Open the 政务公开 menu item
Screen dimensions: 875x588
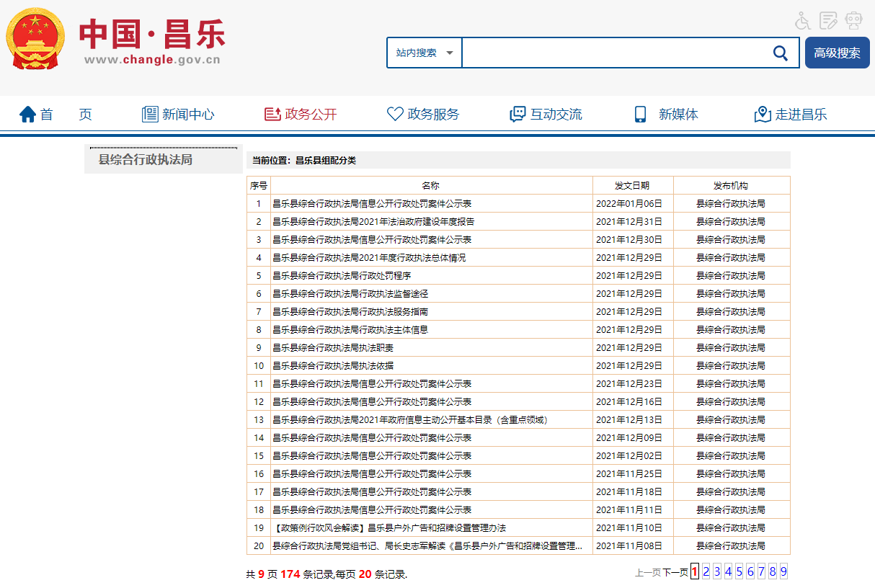pos(301,114)
